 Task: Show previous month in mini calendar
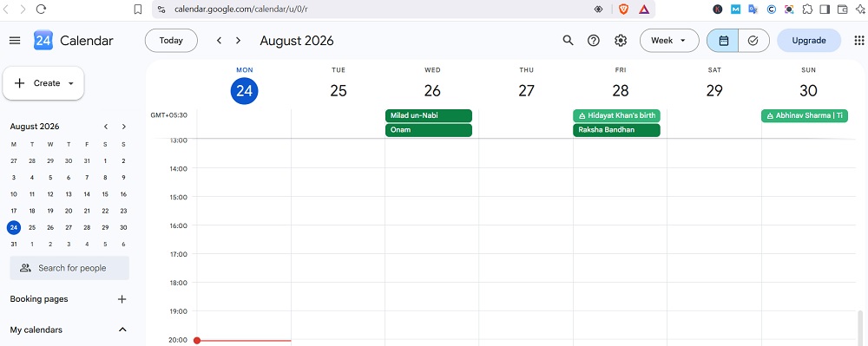click(x=106, y=127)
